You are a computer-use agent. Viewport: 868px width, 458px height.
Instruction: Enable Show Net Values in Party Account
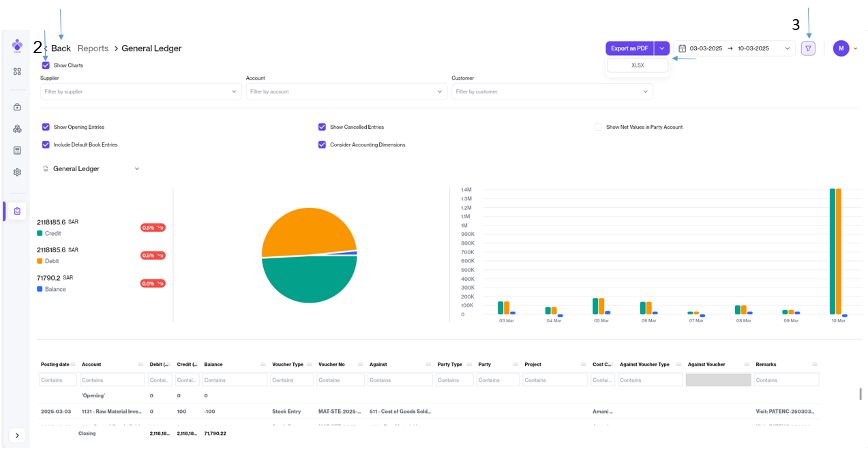tap(599, 127)
